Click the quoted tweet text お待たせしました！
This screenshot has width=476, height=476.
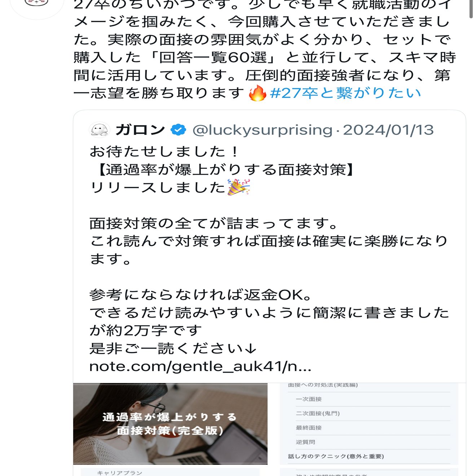tap(165, 151)
